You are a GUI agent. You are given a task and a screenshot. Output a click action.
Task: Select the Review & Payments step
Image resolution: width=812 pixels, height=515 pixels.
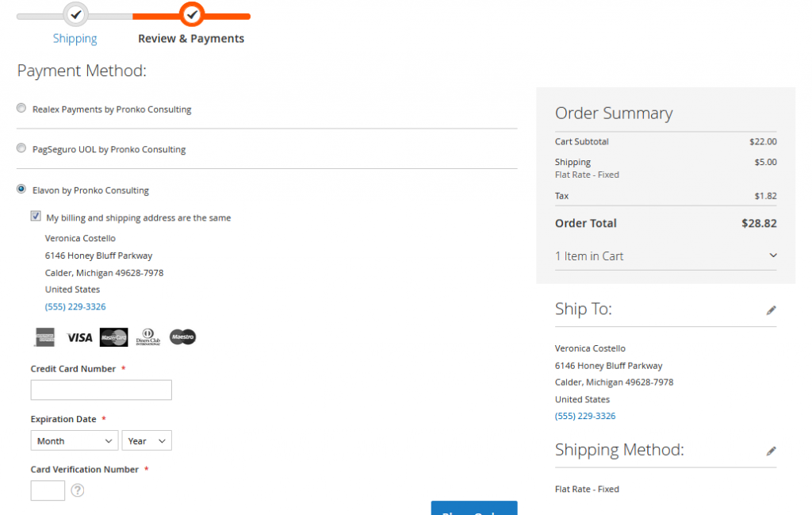coord(191,37)
